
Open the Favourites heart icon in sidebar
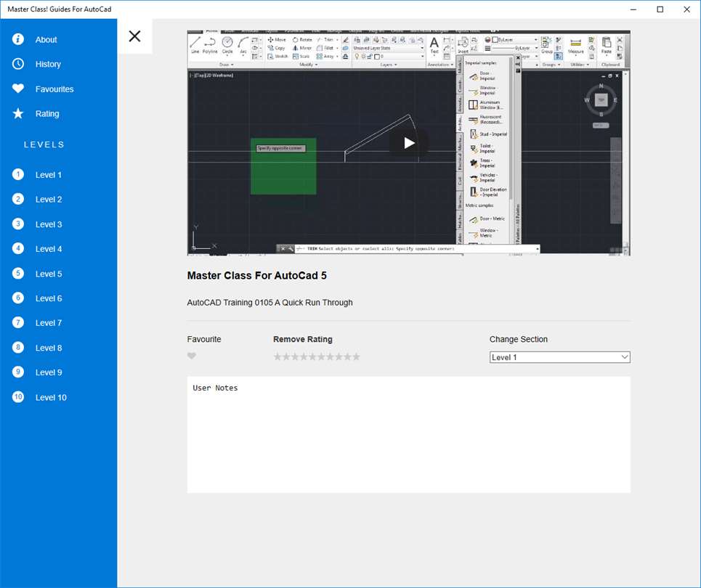[x=18, y=89]
